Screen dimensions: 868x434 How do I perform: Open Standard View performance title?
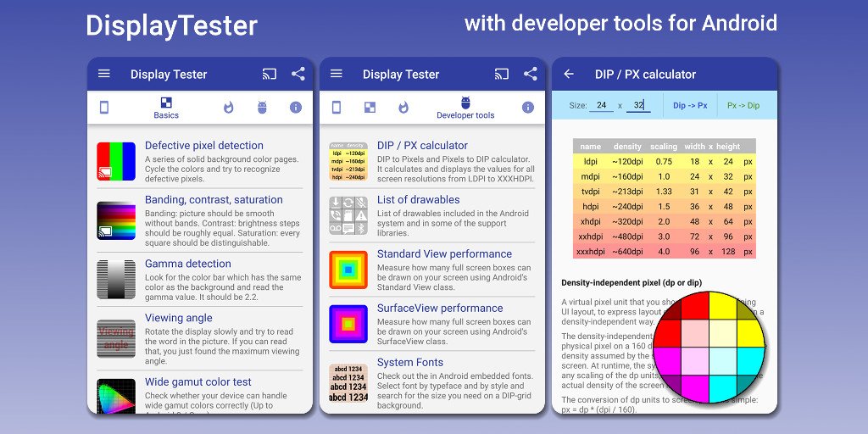click(444, 254)
